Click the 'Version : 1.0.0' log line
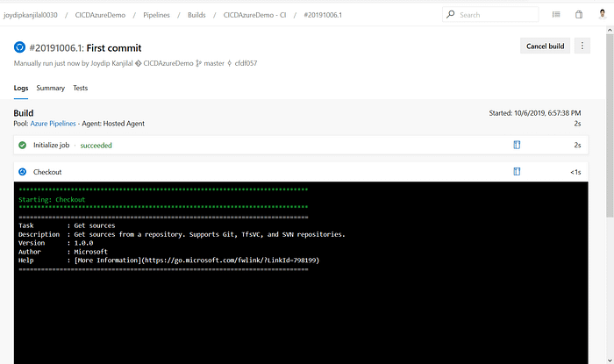The height and width of the screenshot is (364, 614). (55, 243)
